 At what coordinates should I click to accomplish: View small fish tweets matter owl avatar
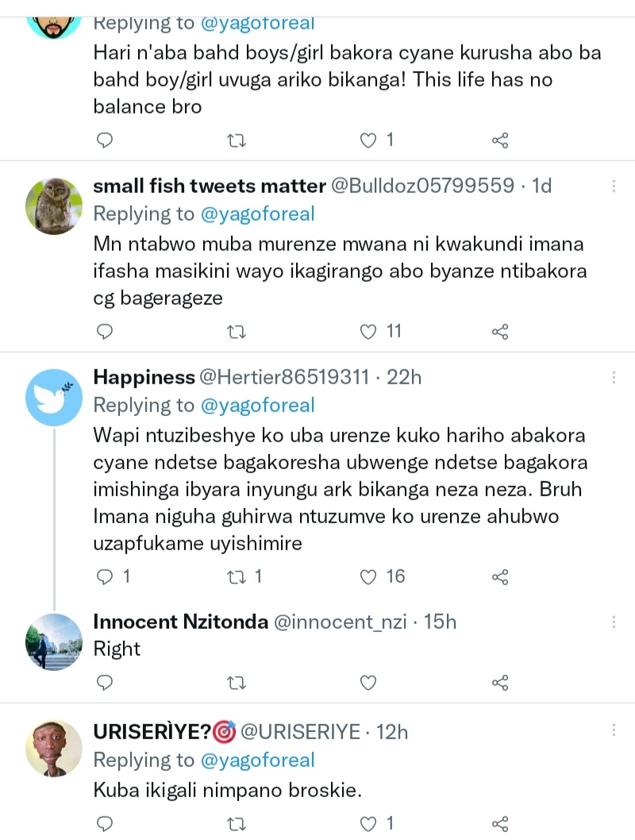54,206
